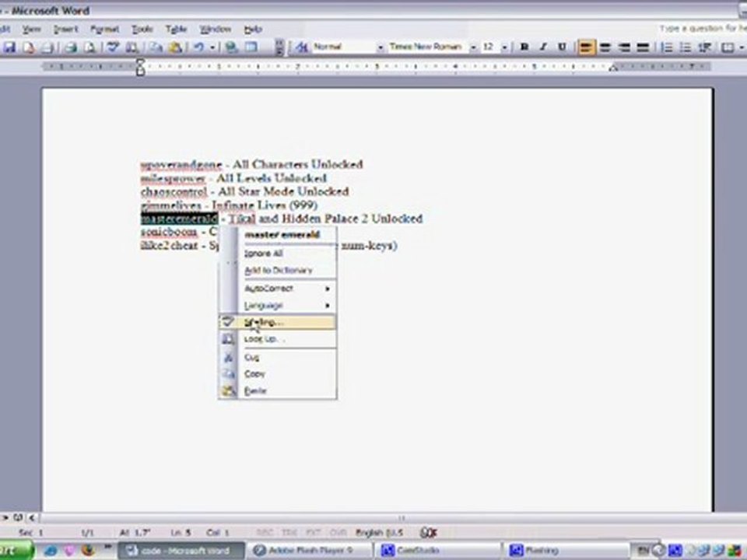Click the Paste clipboard icon in the context menu
Screen dimensions: 747x560
228,391
